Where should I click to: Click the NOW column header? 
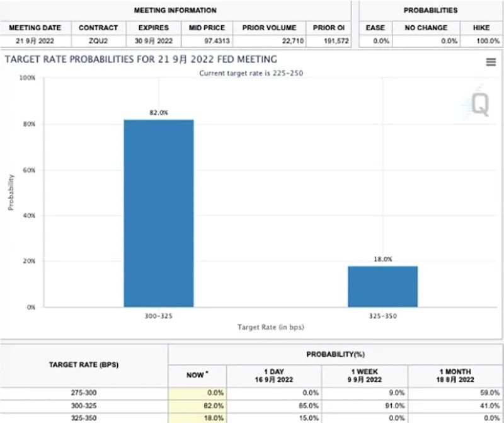(x=197, y=375)
